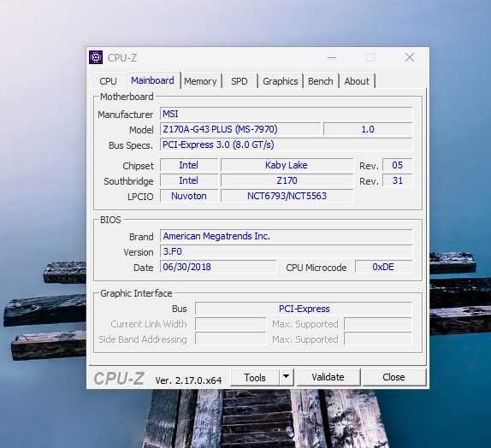Click the empty Current Link Width field

pos(230,324)
